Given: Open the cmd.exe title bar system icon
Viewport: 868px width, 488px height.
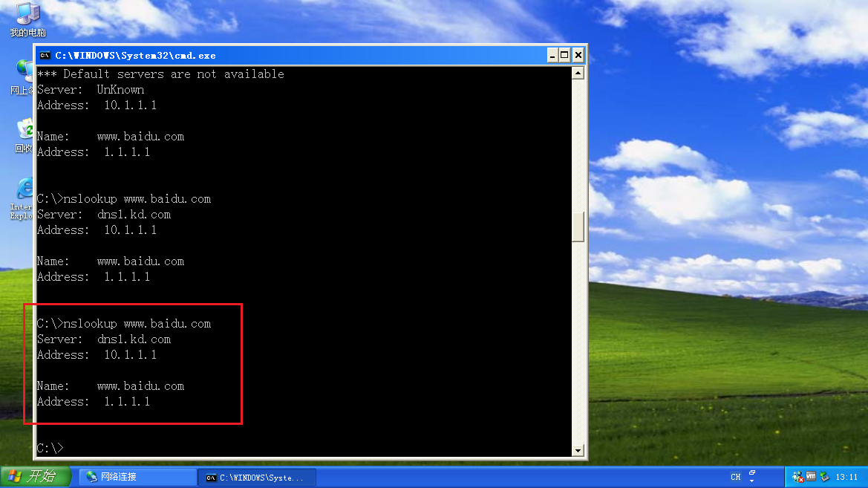Looking at the screenshot, I should (x=45, y=56).
